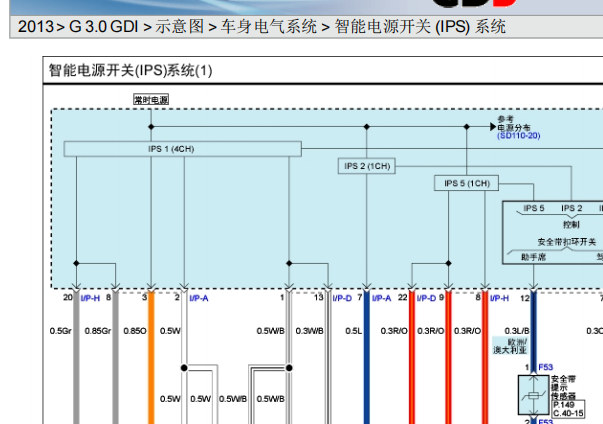Click wire label 0.3L/B
This screenshot has height=424, width=603.
[x=517, y=331]
